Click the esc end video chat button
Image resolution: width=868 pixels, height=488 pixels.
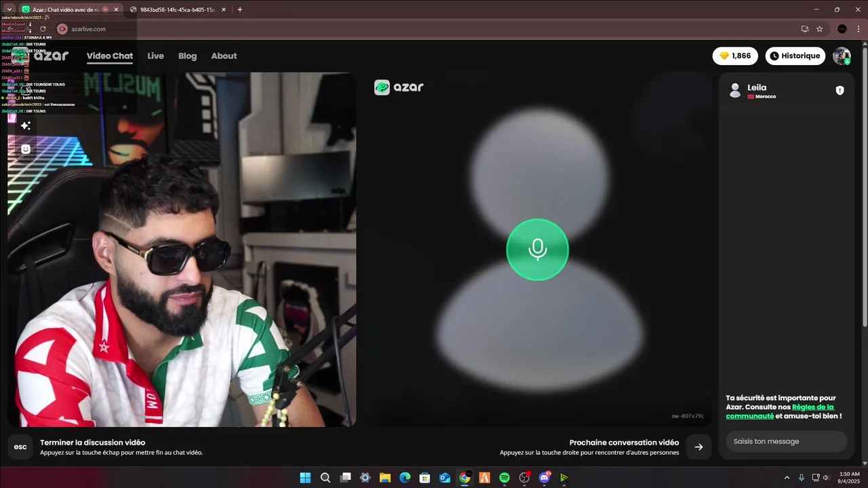(x=20, y=447)
